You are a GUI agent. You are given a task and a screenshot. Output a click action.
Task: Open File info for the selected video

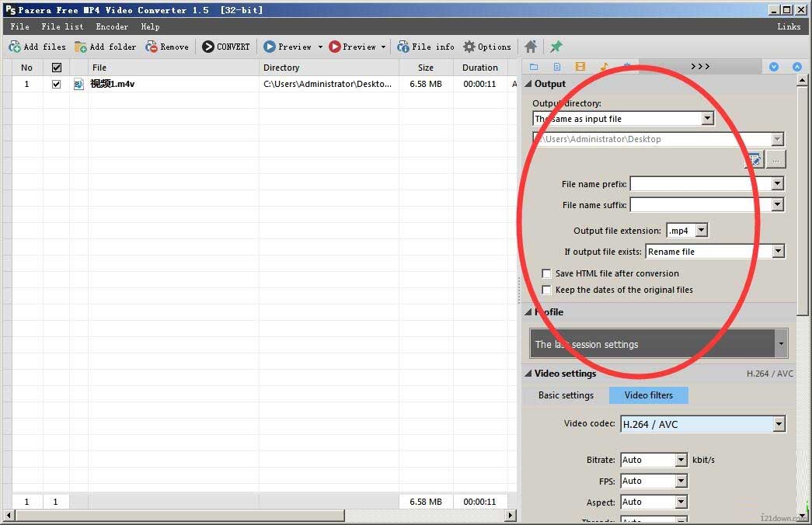click(426, 47)
